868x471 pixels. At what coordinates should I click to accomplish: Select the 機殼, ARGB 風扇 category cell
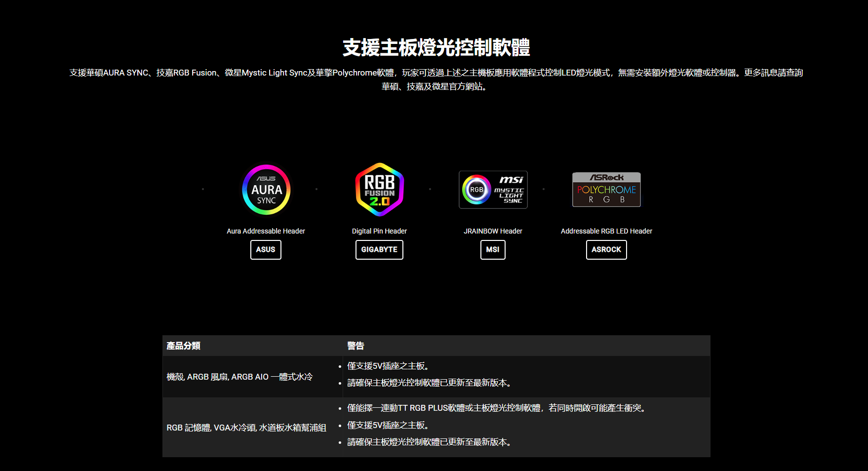(239, 377)
